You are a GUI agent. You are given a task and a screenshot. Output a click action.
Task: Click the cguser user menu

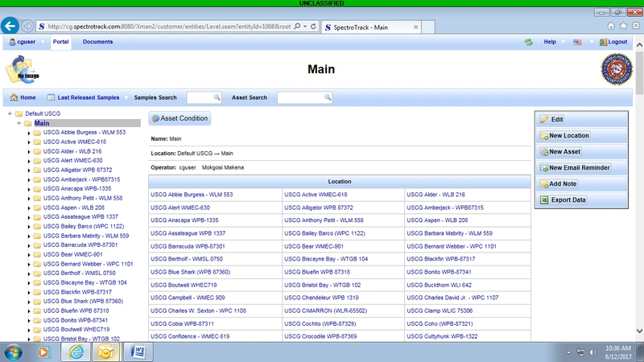pyautogui.click(x=23, y=42)
